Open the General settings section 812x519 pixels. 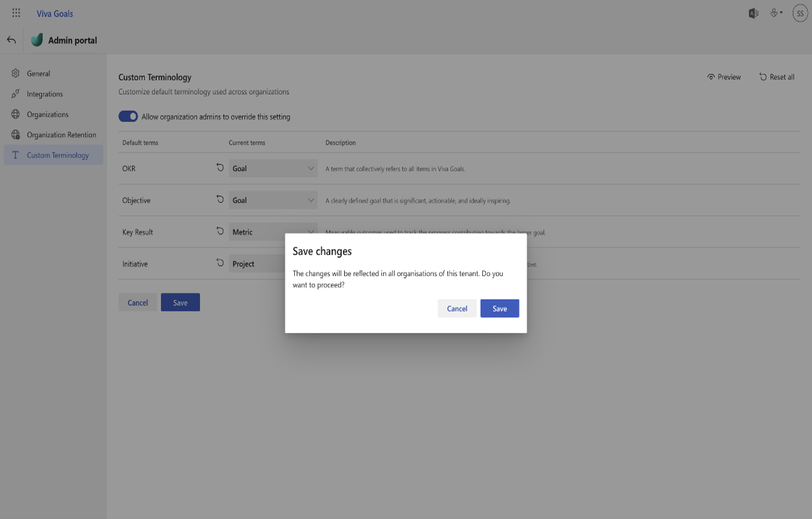(38, 73)
